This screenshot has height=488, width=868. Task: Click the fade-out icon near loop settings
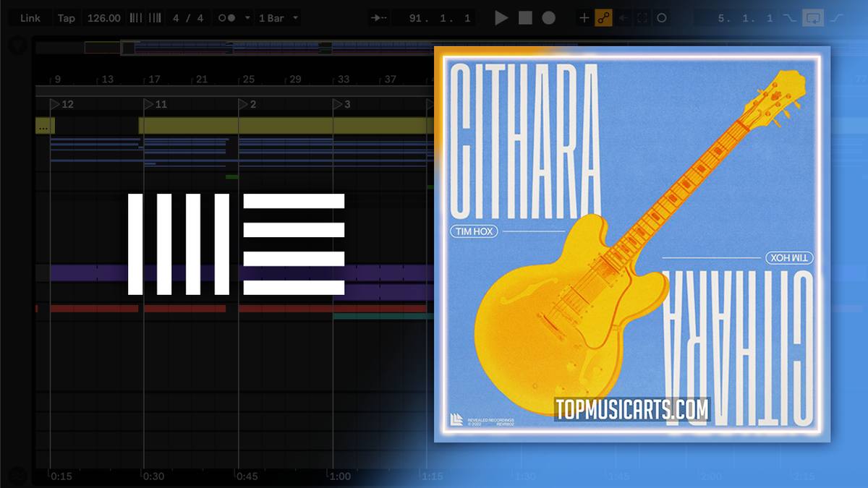pyautogui.click(x=790, y=17)
